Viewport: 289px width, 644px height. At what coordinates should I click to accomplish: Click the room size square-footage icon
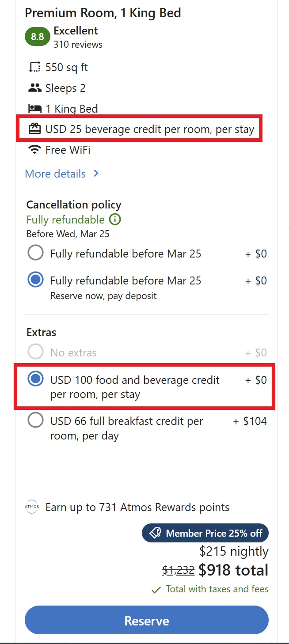[34, 68]
